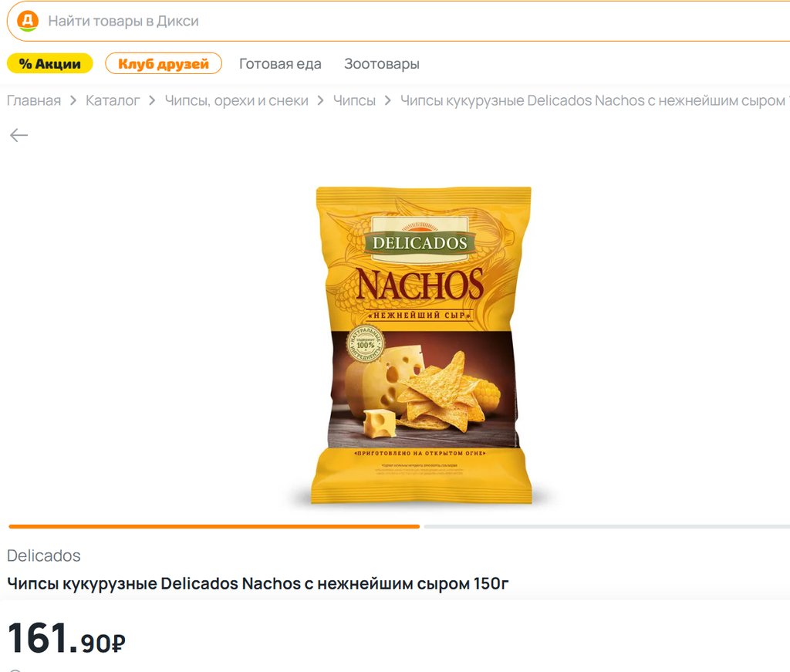Open the % Акции promotions section
The width and height of the screenshot is (790, 672).
click(x=50, y=63)
